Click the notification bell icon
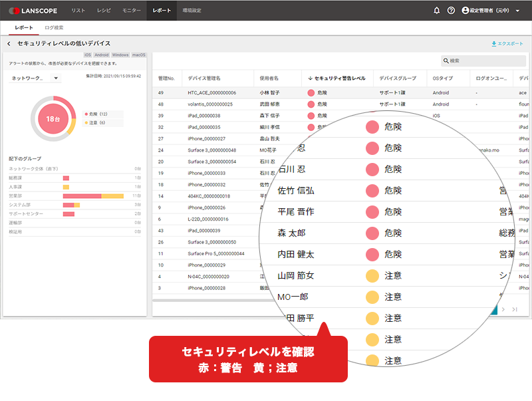This screenshot has width=532, height=401. click(x=437, y=11)
